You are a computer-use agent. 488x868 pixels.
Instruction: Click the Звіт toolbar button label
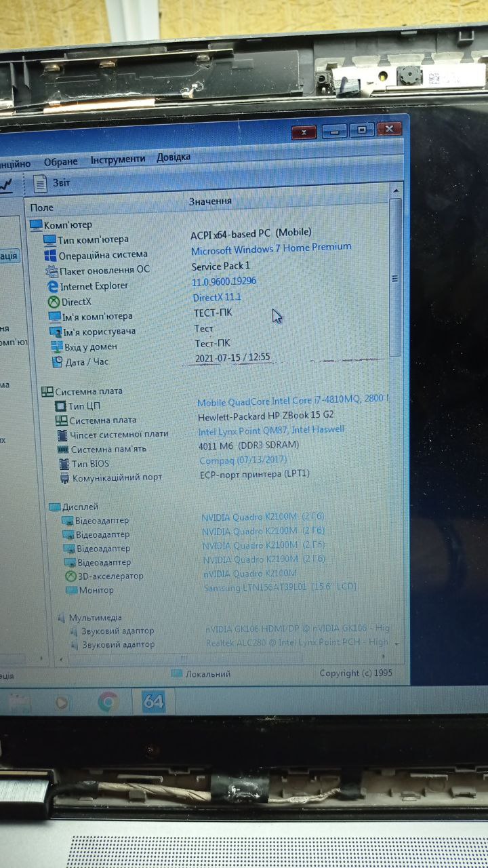[x=61, y=183]
